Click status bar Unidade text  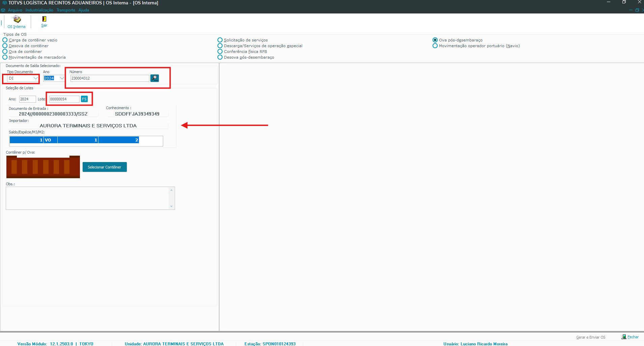(x=174, y=344)
